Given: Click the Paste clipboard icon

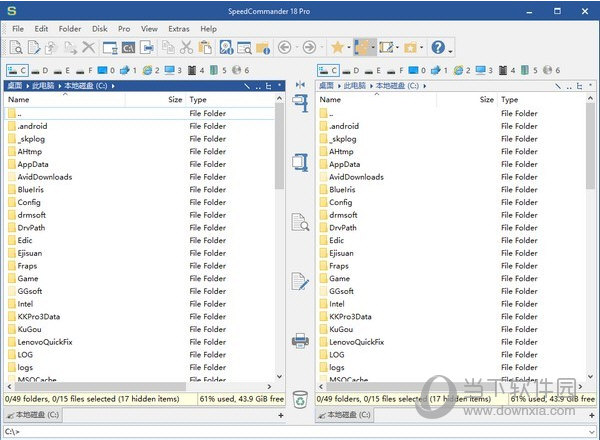Looking at the screenshot, I should point(205,47).
